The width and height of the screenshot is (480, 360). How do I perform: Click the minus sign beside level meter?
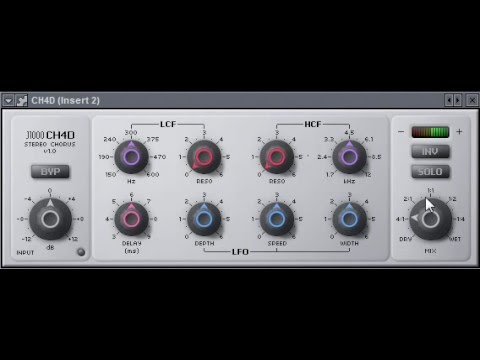click(x=401, y=132)
